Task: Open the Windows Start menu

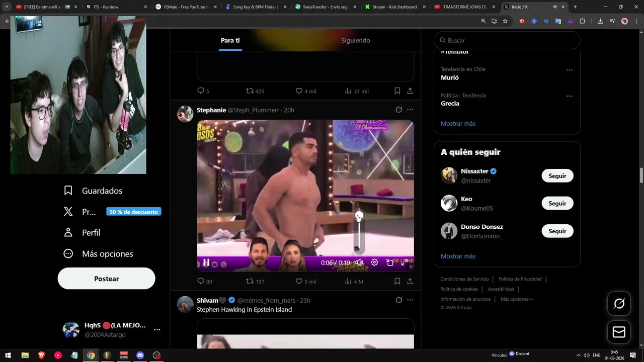Action: [8, 355]
